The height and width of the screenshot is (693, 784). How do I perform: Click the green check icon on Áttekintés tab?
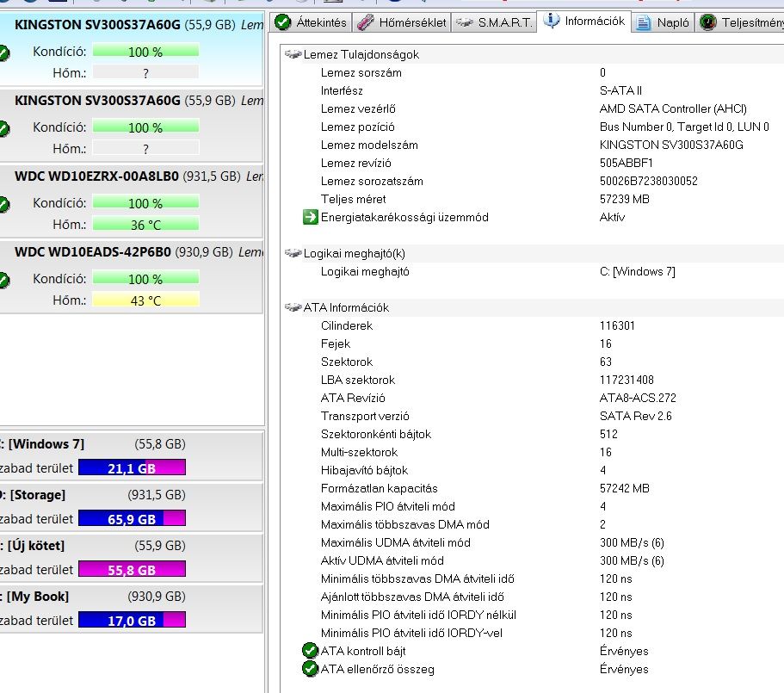pos(283,22)
